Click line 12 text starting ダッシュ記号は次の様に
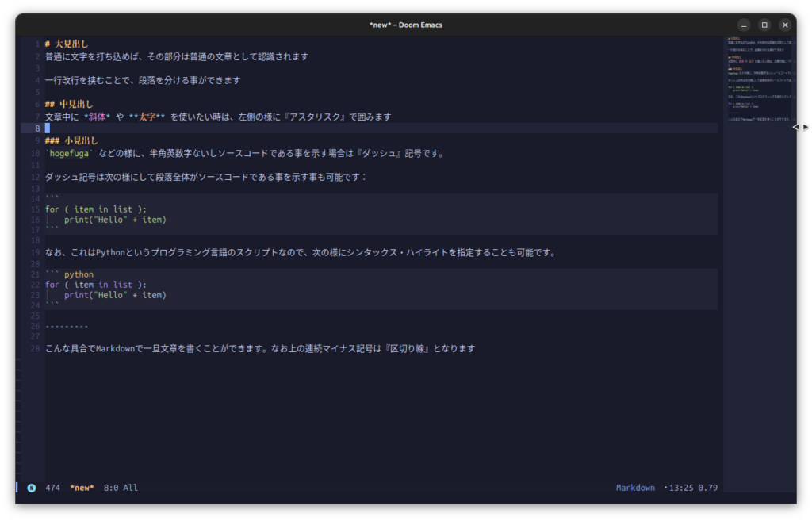The image size is (812, 521). [x=206, y=177]
